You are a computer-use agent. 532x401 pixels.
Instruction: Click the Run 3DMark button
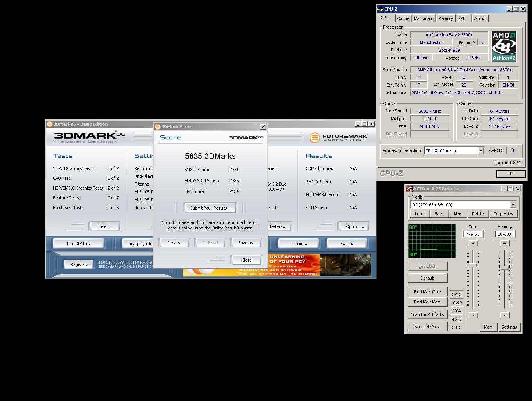point(78,244)
